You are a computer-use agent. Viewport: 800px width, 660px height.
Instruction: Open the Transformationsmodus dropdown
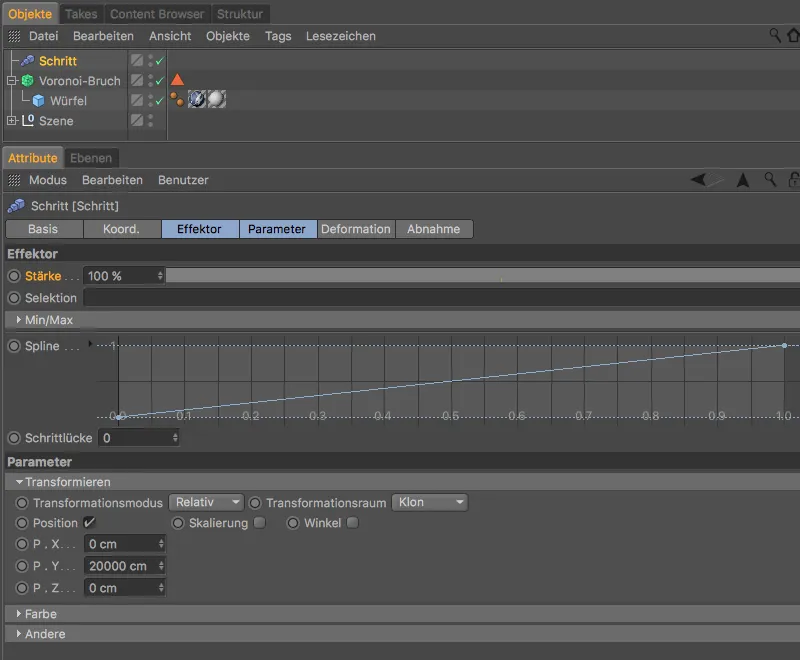tap(206, 503)
